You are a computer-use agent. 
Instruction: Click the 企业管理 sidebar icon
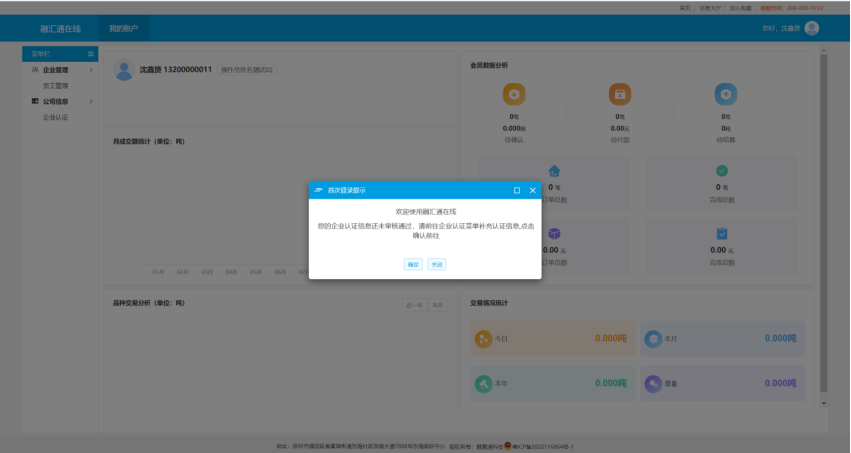[x=35, y=69]
